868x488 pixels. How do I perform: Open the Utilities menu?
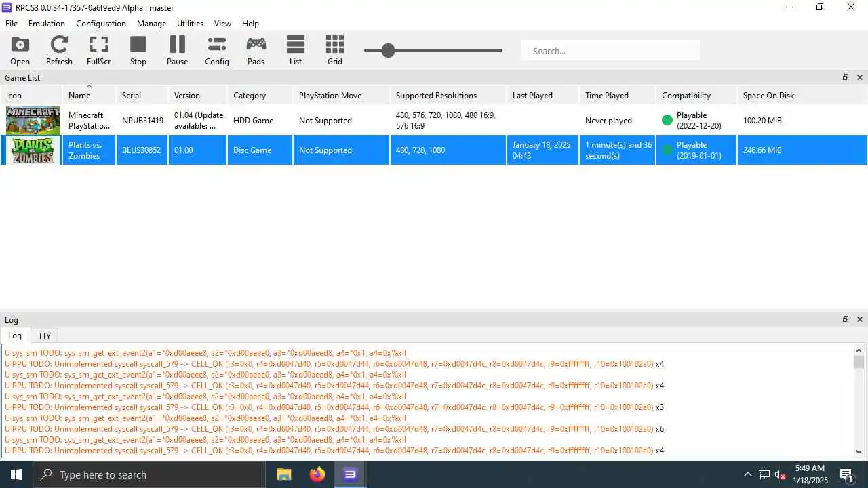coord(190,23)
